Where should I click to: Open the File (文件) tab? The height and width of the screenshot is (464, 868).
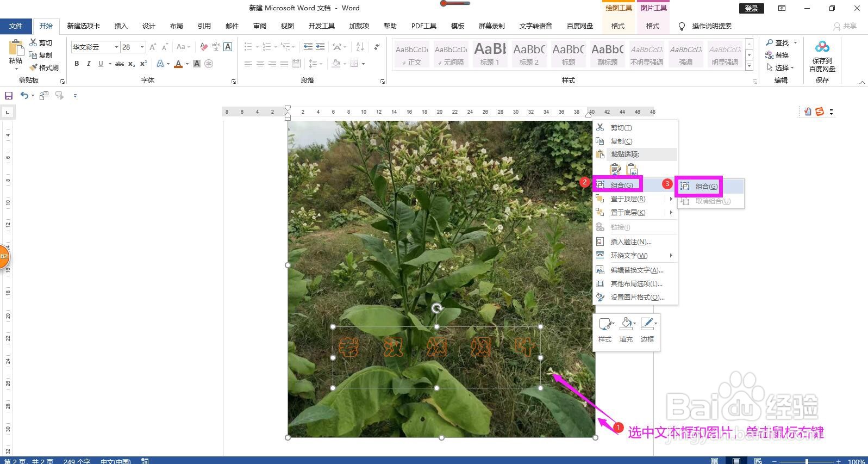coord(16,26)
